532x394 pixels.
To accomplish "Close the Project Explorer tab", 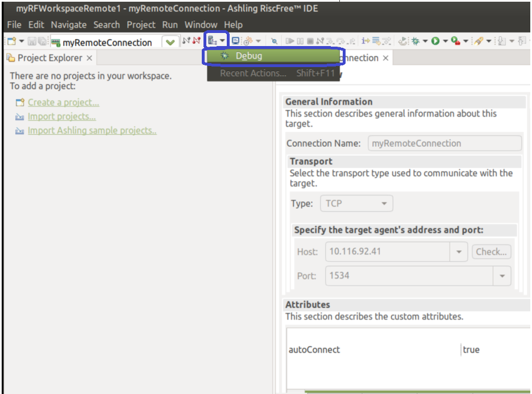I will coord(89,58).
